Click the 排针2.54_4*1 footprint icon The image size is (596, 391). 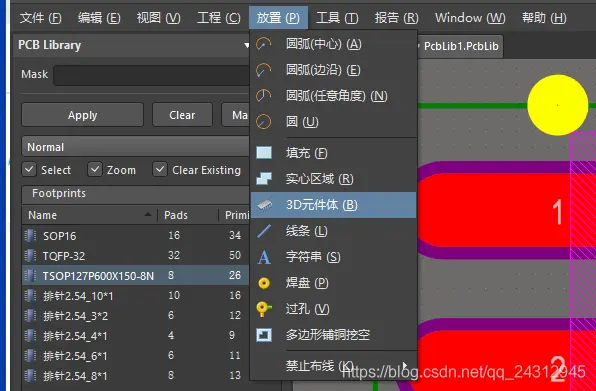pos(30,336)
